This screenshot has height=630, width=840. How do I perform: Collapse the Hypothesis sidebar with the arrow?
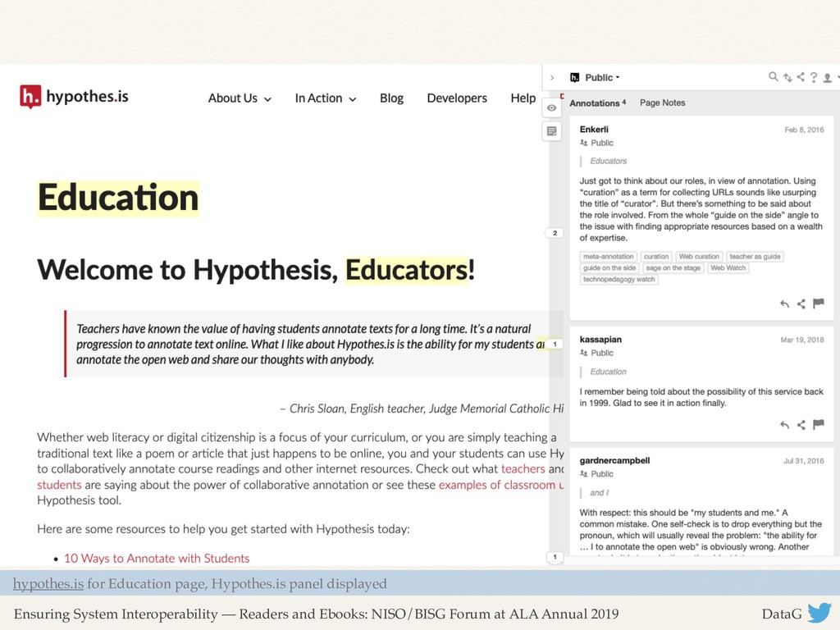[x=552, y=78]
